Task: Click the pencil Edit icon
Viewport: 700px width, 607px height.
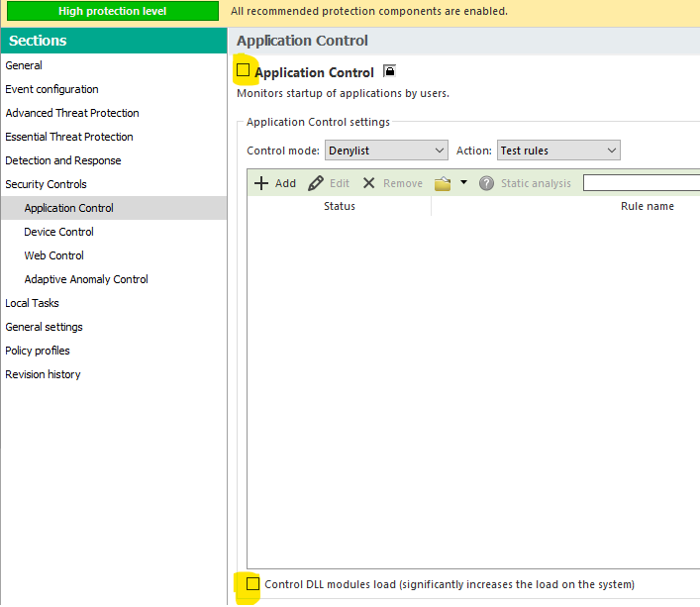Action: click(x=316, y=183)
